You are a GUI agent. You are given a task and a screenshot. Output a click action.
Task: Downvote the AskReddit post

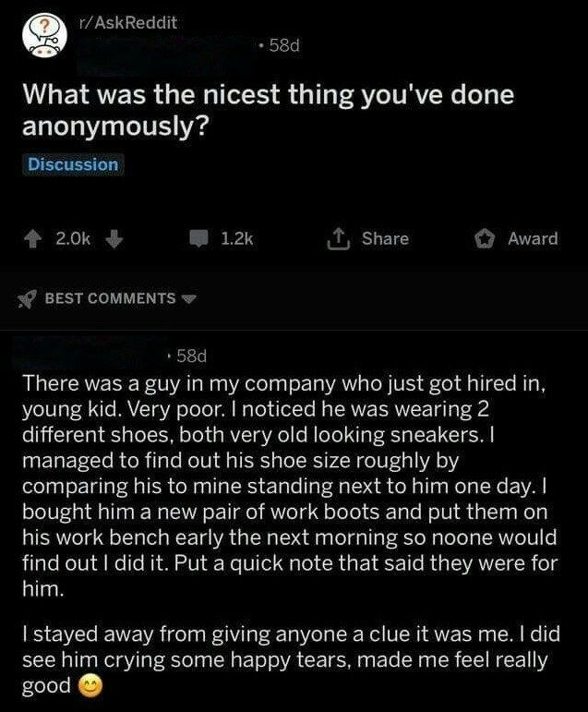(x=114, y=239)
